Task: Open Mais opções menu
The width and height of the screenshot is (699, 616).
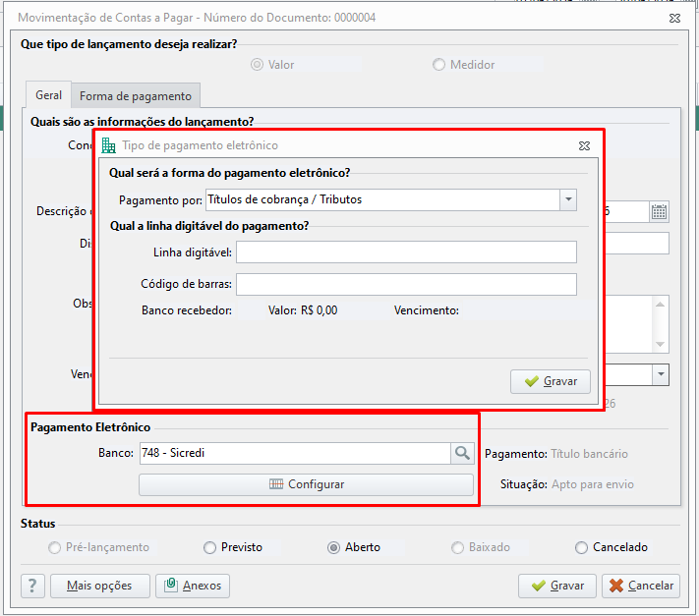Action: [x=100, y=586]
